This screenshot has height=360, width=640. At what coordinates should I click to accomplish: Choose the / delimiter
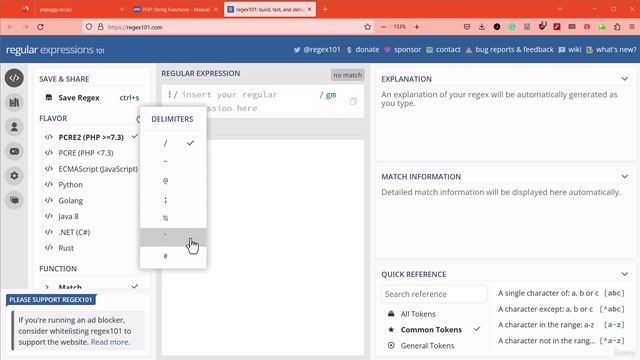pyautogui.click(x=173, y=143)
